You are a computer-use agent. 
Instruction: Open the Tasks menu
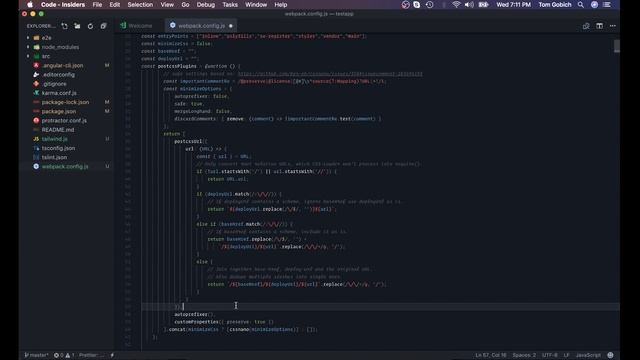click(230, 5)
